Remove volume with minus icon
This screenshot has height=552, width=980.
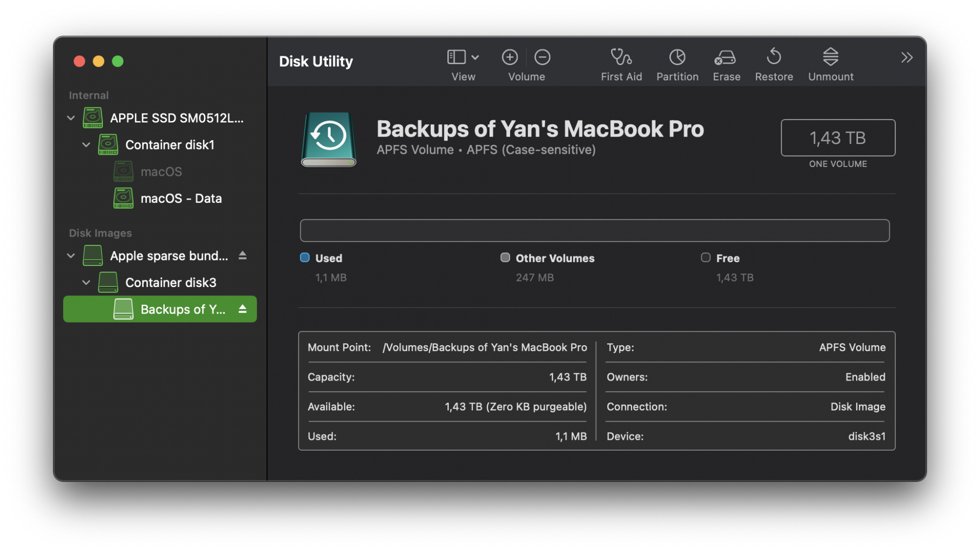pos(542,57)
